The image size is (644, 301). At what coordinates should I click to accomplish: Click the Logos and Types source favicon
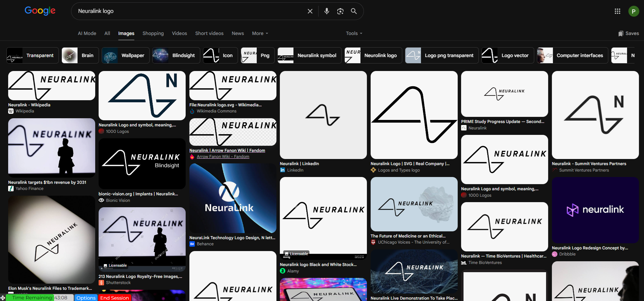point(373,170)
